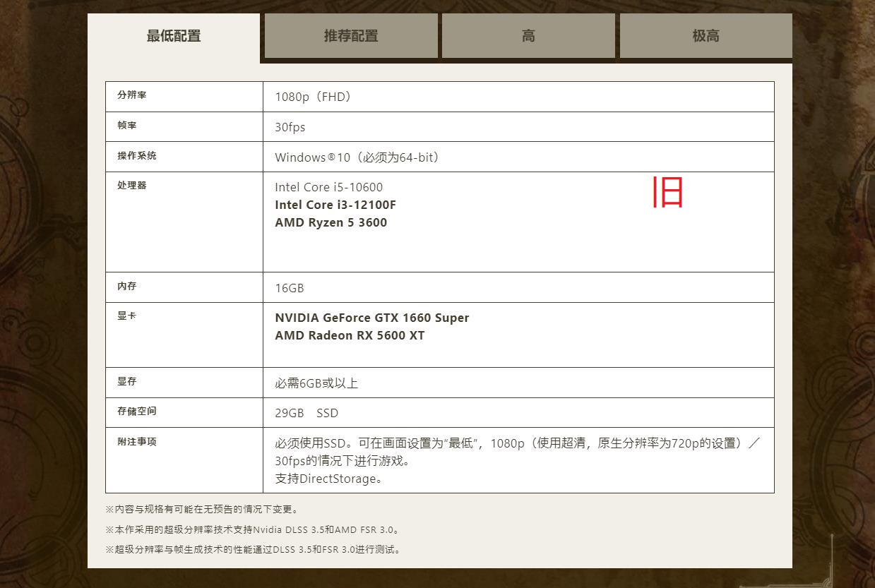Image resolution: width=875 pixels, height=588 pixels.
Task: Click the red 旧 annotation mark
Action: click(667, 193)
